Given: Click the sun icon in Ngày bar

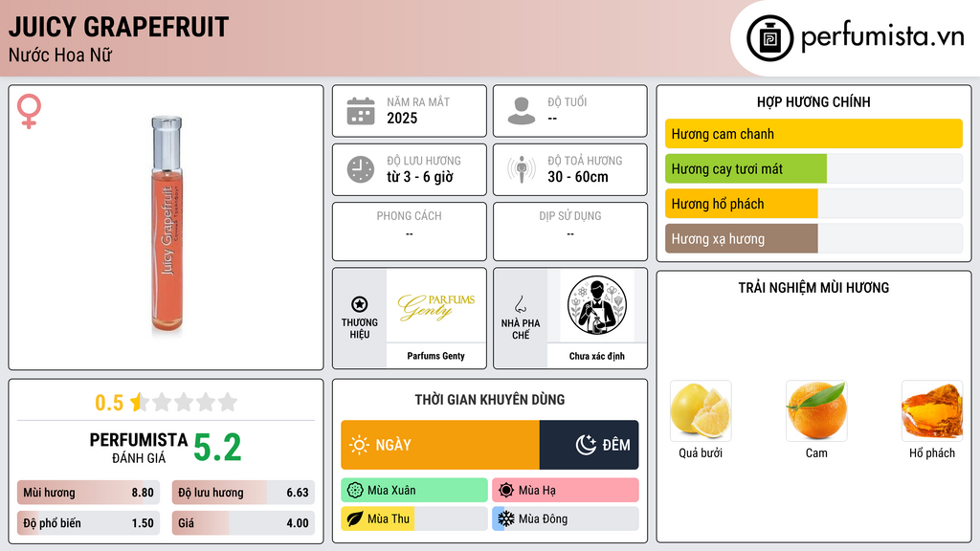Looking at the screenshot, I should [360, 445].
